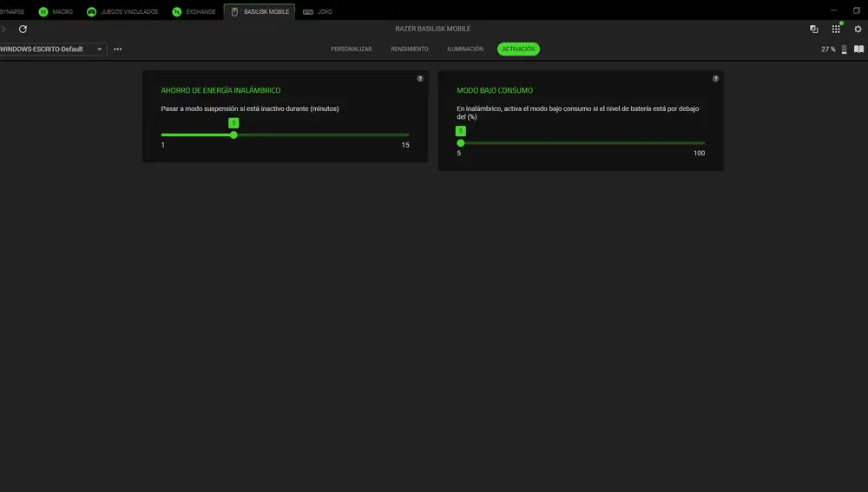Refresh with the reload arrow icon

tap(23, 29)
